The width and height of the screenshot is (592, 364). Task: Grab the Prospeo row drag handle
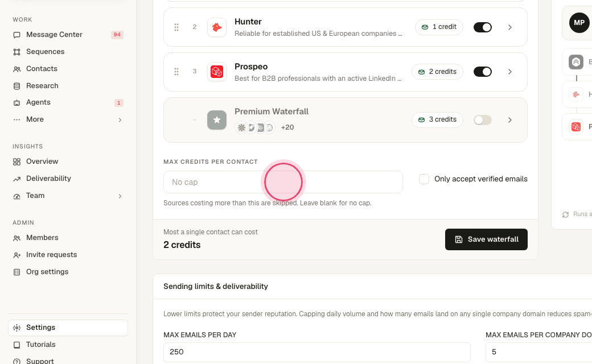(x=176, y=72)
